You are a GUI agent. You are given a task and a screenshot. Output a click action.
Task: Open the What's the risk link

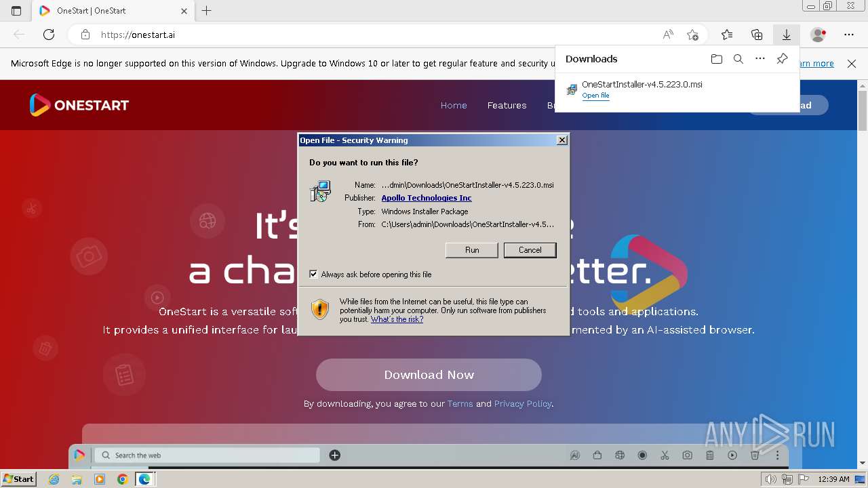click(397, 319)
